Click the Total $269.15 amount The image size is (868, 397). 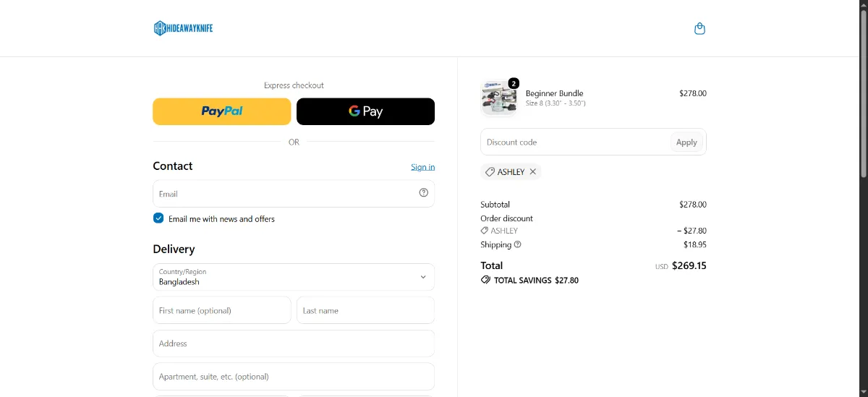[x=689, y=265]
